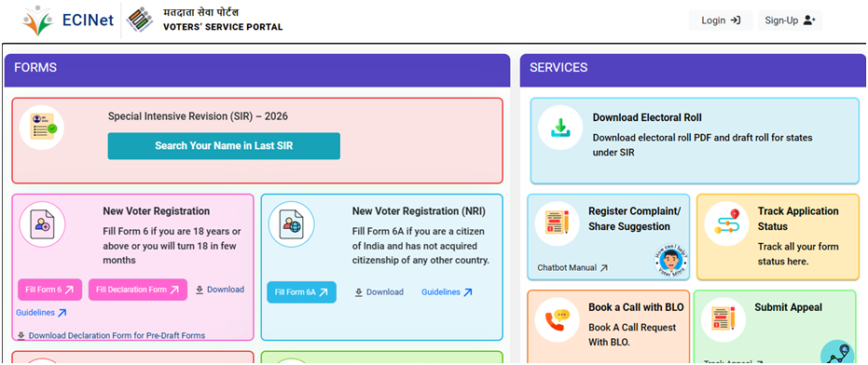This screenshot has width=868, height=365.
Task: Click Download Declaration Form for Pre-Draft Forms
Action: (111, 335)
